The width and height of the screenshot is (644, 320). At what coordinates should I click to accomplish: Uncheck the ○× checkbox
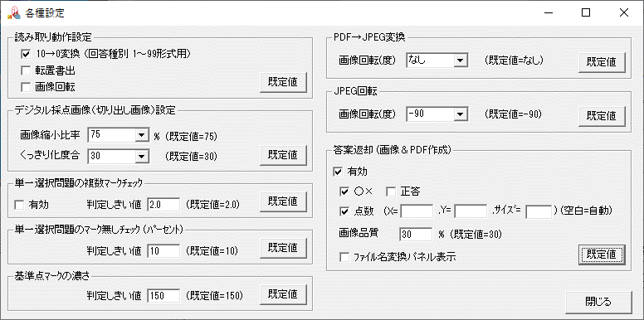click(344, 192)
